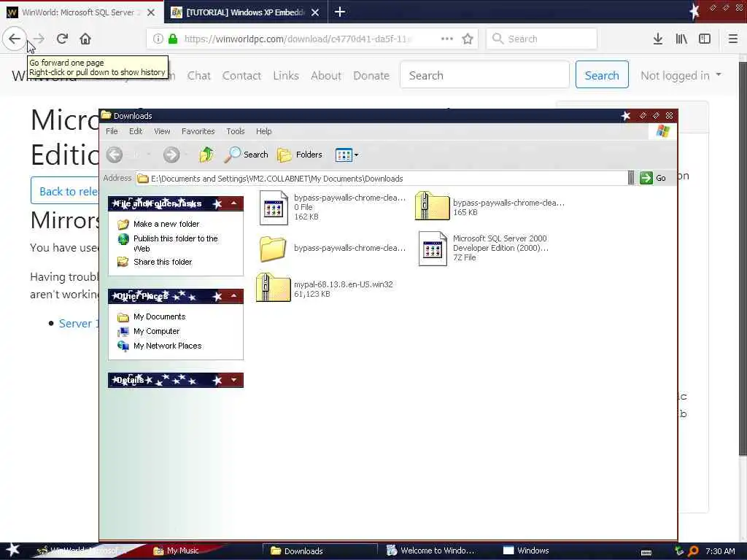Show site information icon in address bar

pos(158,39)
